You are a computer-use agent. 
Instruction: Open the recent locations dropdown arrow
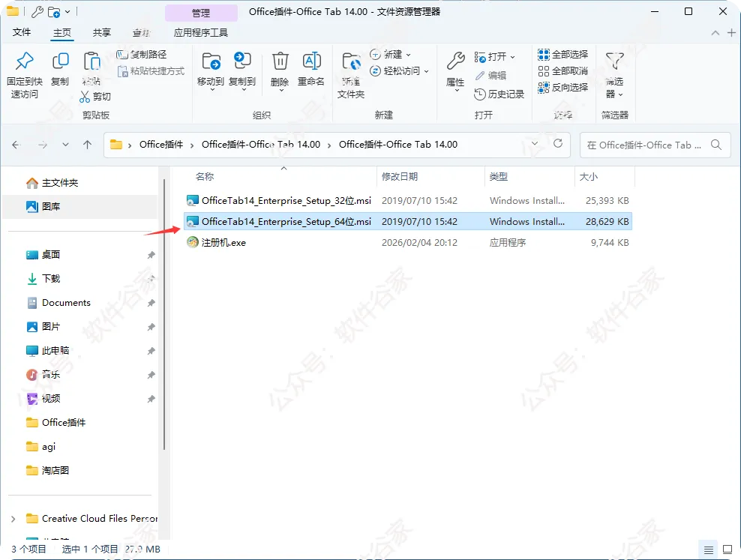click(66, 145)
